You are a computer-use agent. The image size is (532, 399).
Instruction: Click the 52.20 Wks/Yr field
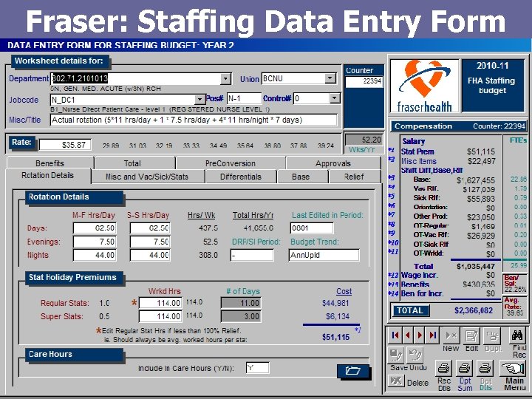[364, 140]
